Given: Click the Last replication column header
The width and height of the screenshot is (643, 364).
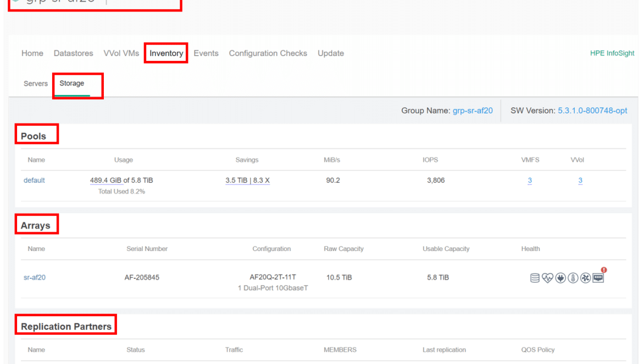Looking at the screenshot, I should pos(444,350).
